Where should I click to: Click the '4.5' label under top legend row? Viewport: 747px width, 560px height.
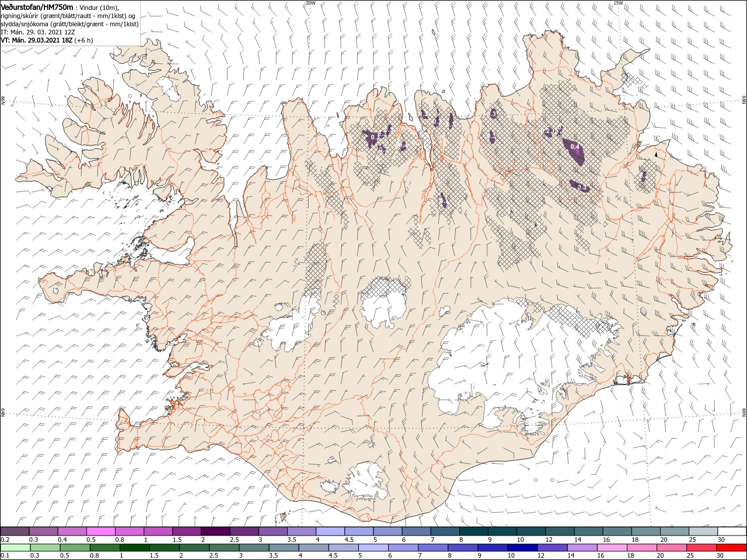[348, 540]
